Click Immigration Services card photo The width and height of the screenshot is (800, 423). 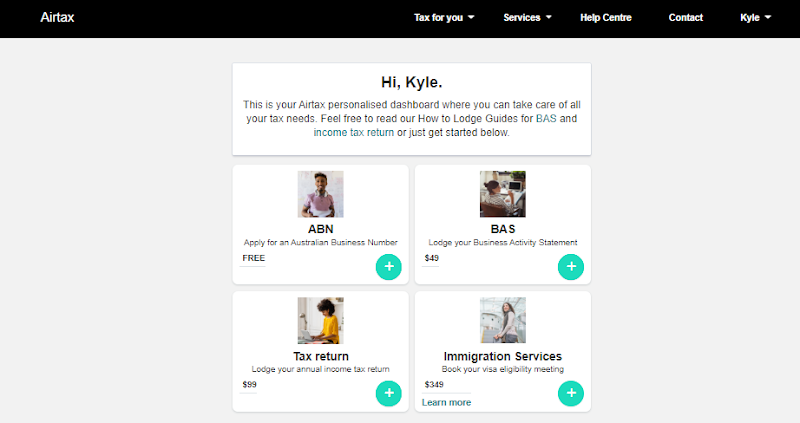503,320
